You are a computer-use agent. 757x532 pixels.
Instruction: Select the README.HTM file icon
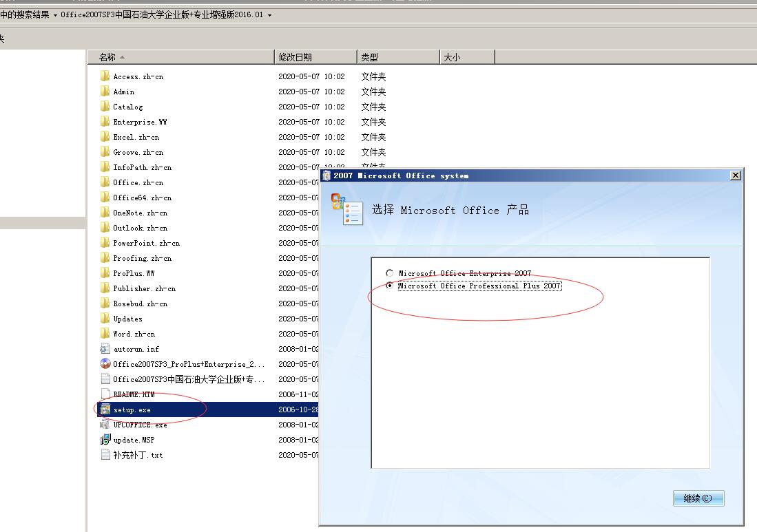coord(105,394)
